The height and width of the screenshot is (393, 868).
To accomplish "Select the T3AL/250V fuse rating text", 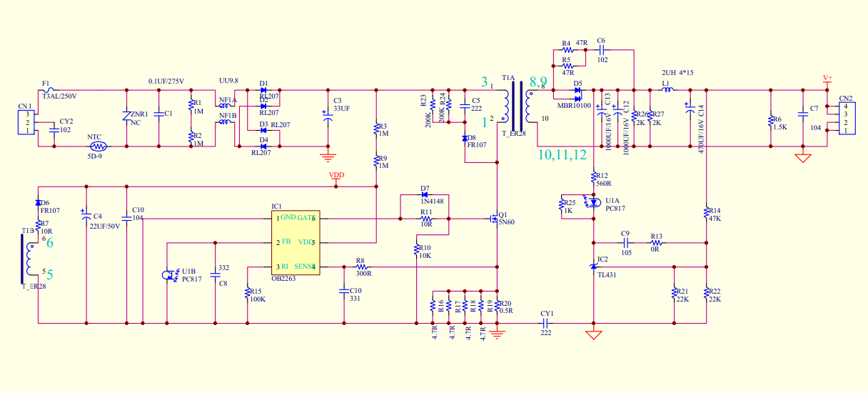I will [x=59, y=96].
